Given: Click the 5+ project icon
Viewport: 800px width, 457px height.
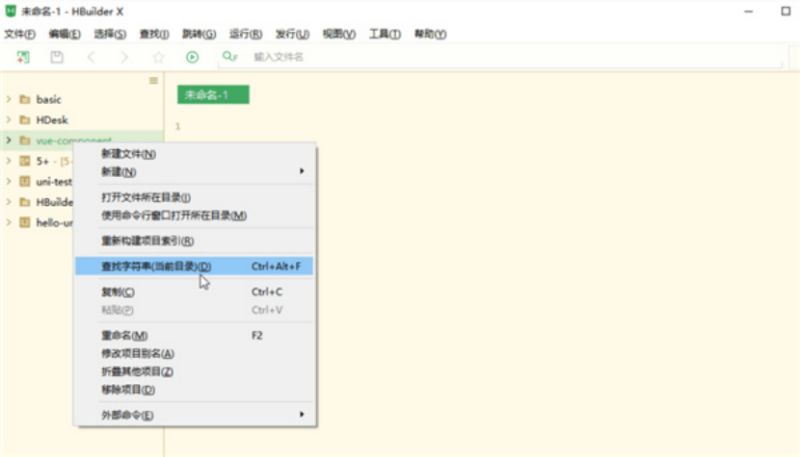Looking at the screenshot, I should click(x=24, y=161).
